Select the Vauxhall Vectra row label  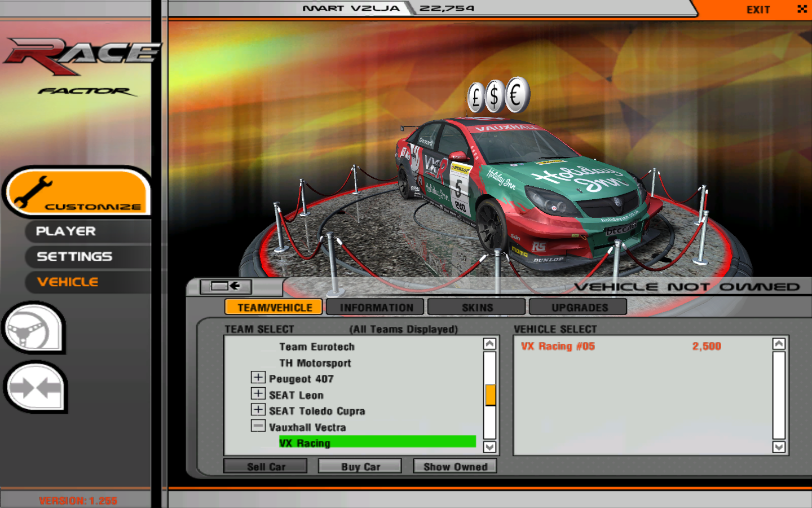coord(307,427)
